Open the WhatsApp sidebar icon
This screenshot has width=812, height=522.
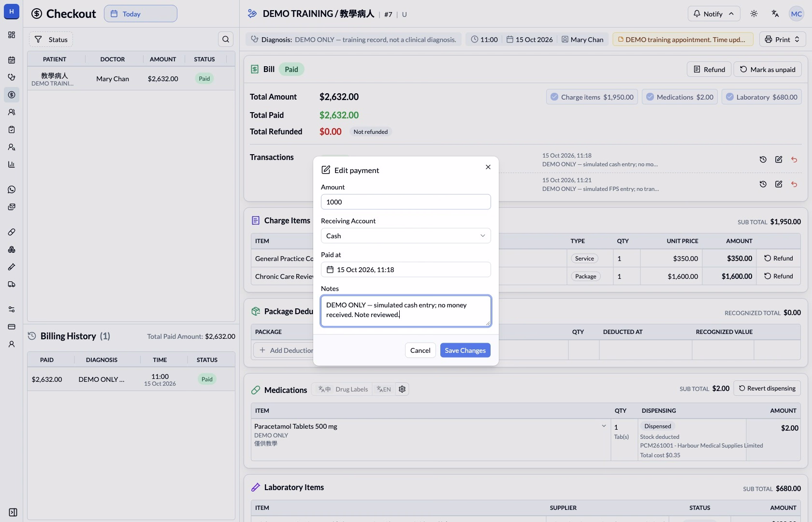point(12,189)
